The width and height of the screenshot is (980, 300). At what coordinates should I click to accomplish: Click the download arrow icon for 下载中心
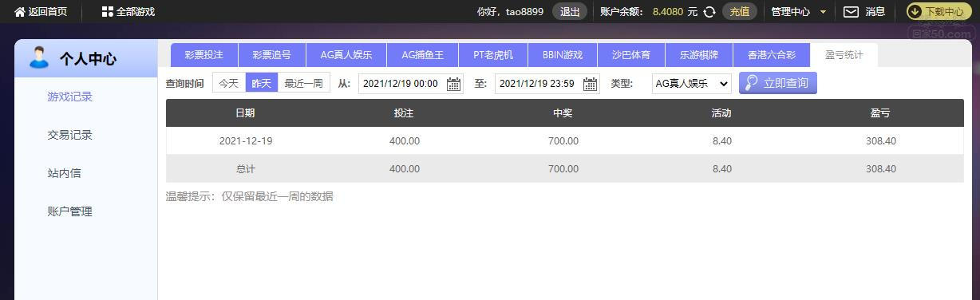[915, 12]
